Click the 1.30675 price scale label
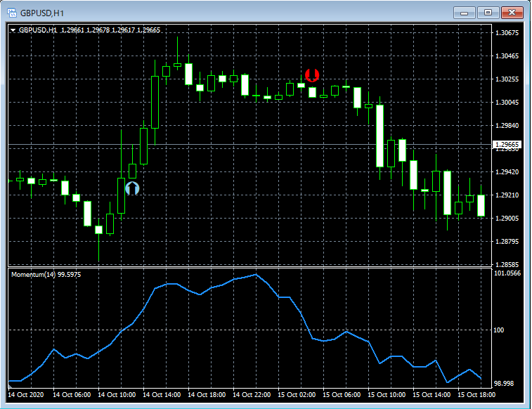The width and height of the screenshot is (532, 409). (507, 33)
